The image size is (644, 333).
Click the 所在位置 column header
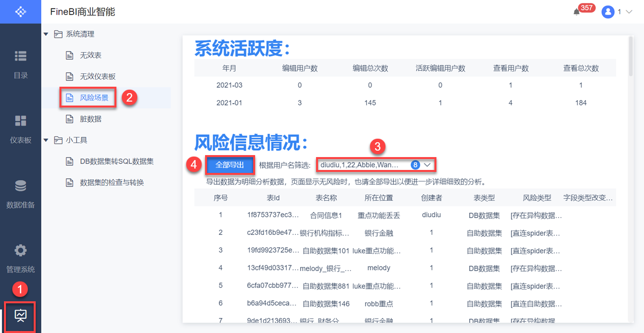pos(379,198)
